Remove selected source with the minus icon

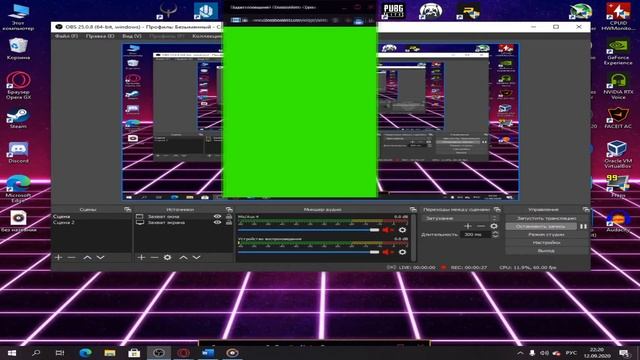pos(154,258)
